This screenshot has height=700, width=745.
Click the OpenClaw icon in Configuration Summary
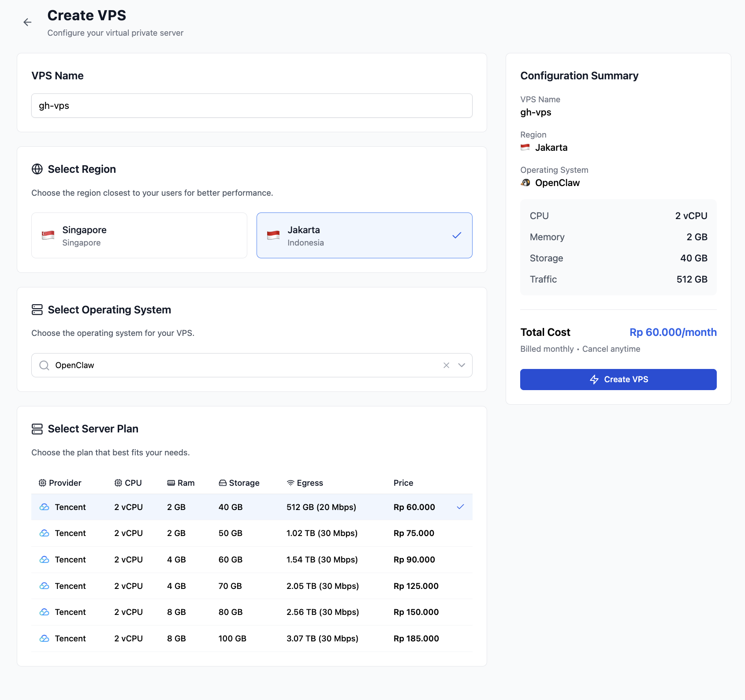click(x=525, y=182)
